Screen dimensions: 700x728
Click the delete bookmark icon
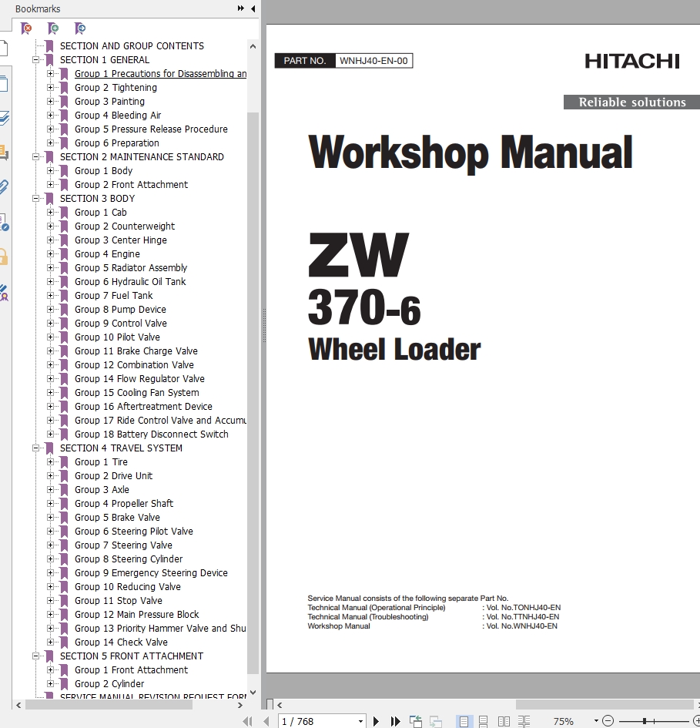(26, 29)
